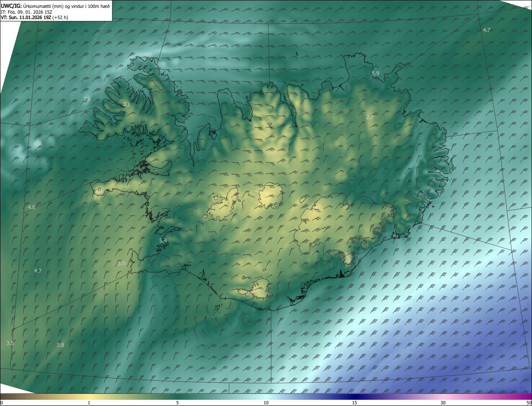Click the 0 tick on the colour scale

tap(2, 403)
